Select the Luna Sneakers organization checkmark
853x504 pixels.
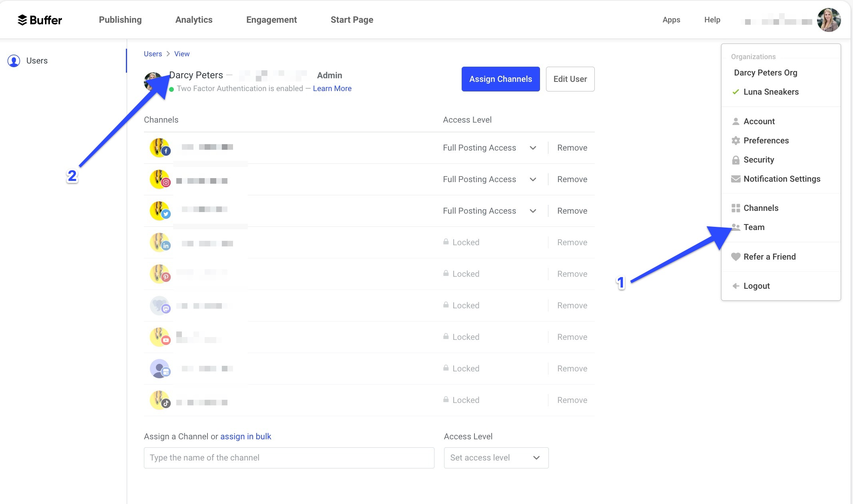coord(735,91)
